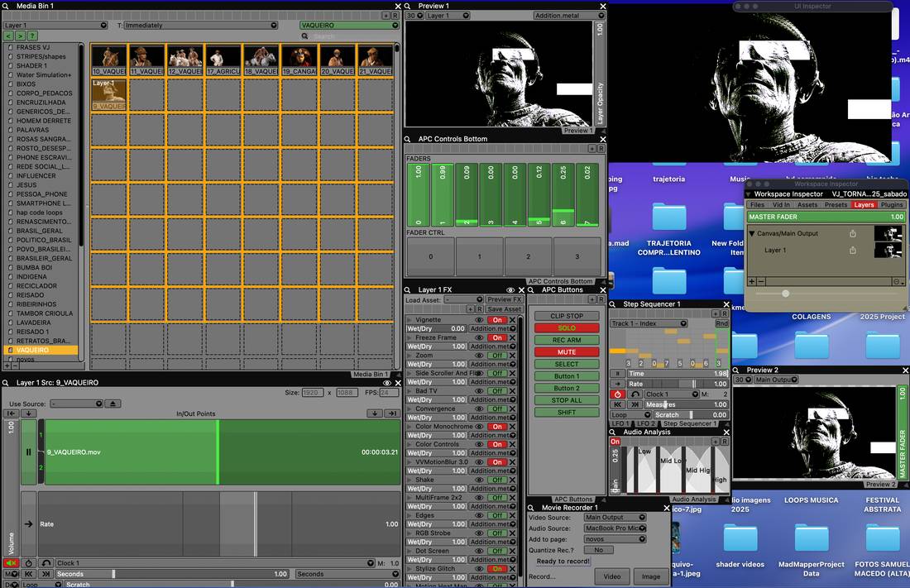Adjust Vignette Wet/Dry slider
Screen dimensions: 910x588
pos(436,328)
